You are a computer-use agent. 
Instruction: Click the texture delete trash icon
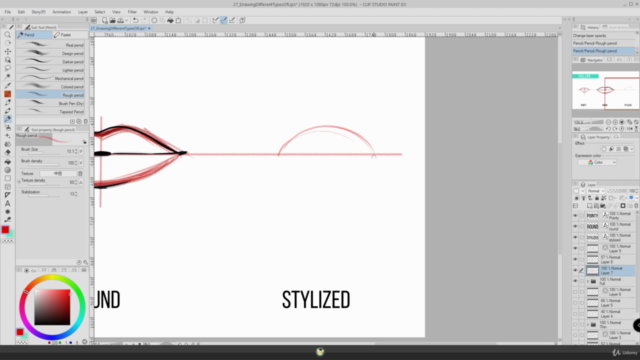pos(80,173)
